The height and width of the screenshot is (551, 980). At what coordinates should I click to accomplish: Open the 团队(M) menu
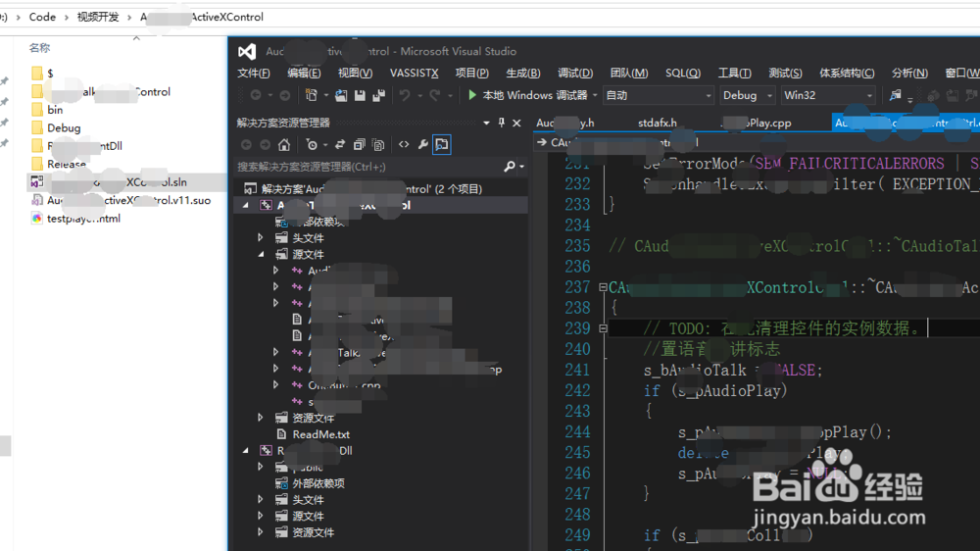click(x=629, y=74)
